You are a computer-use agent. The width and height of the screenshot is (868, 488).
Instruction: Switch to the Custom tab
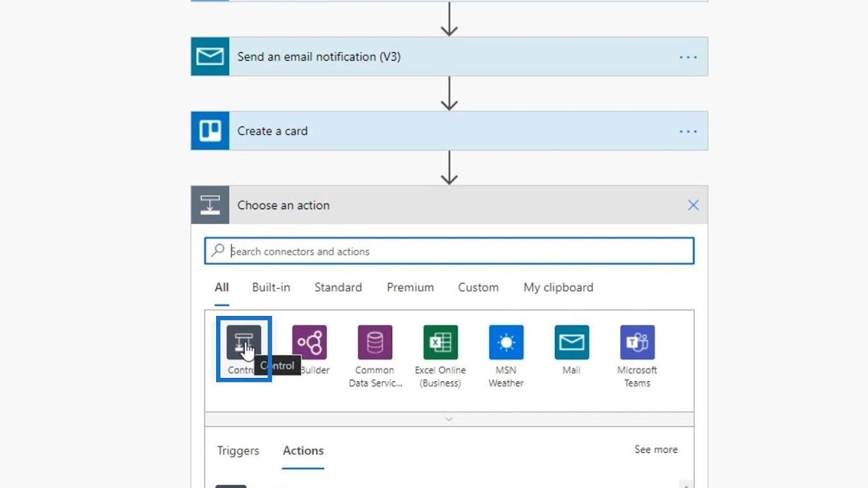click(x=478, y=287)
